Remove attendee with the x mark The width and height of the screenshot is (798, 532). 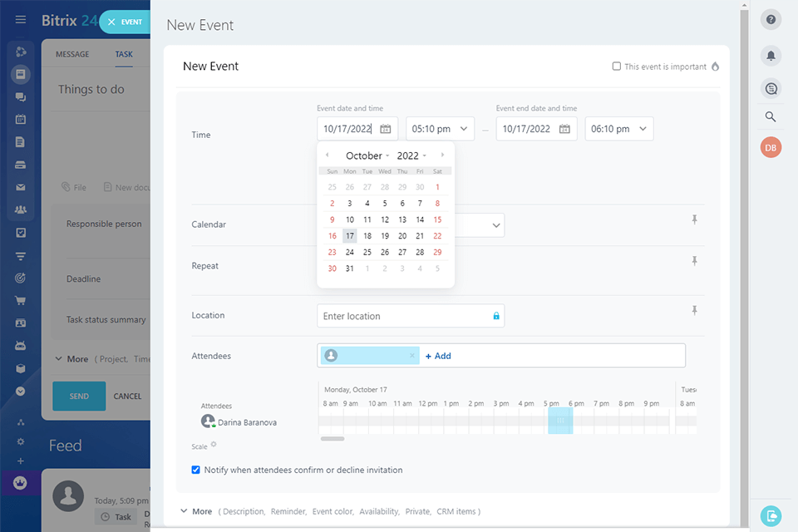tap(412, 355)
